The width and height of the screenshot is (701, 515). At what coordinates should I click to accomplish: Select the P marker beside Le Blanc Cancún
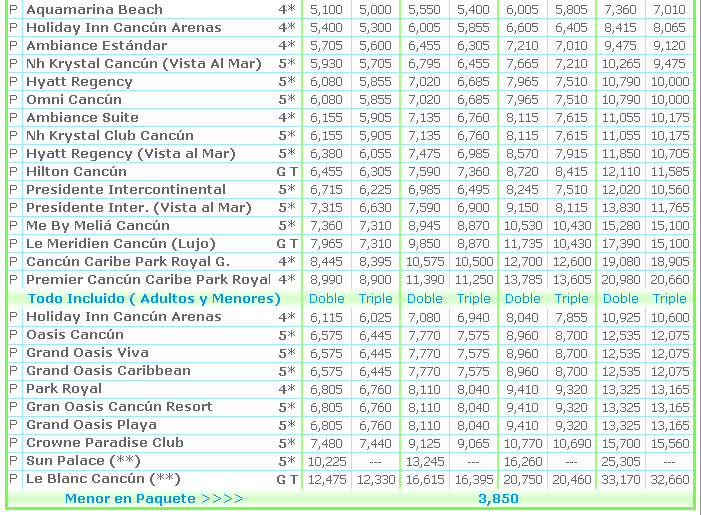13,479
